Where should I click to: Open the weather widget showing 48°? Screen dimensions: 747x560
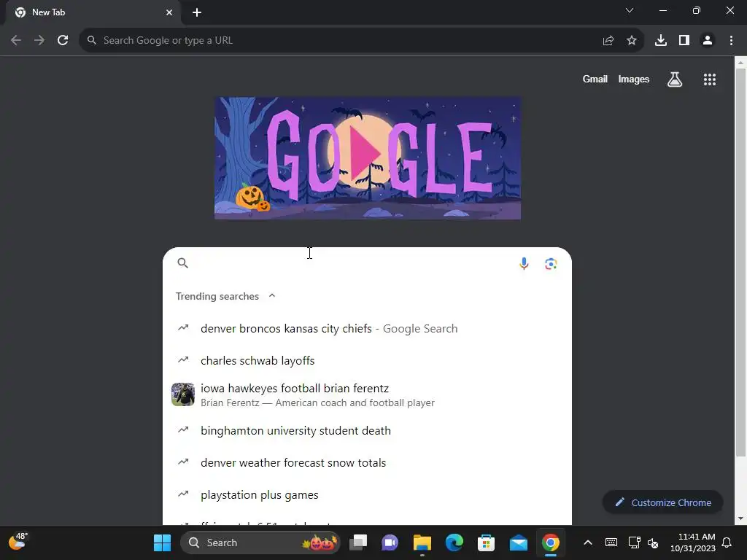point(18,542)
